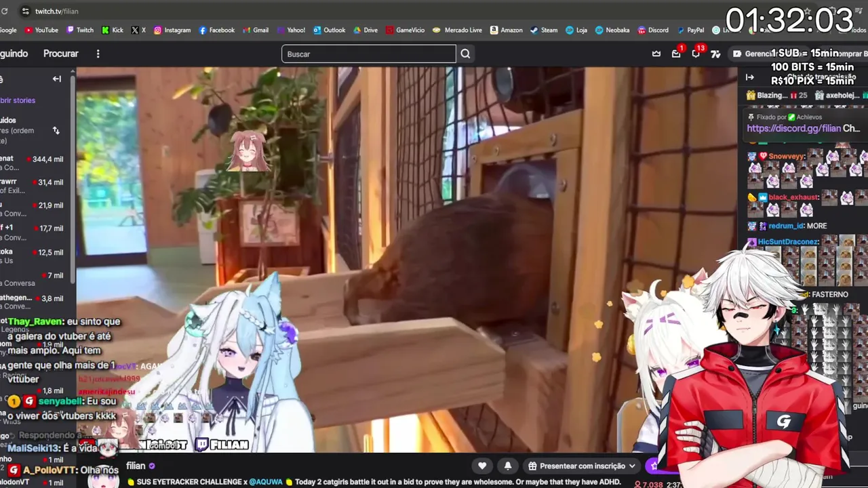Viewport: 868px width, 488px height.
Task: Open the Steam bookmark
Action: point(544,30)
